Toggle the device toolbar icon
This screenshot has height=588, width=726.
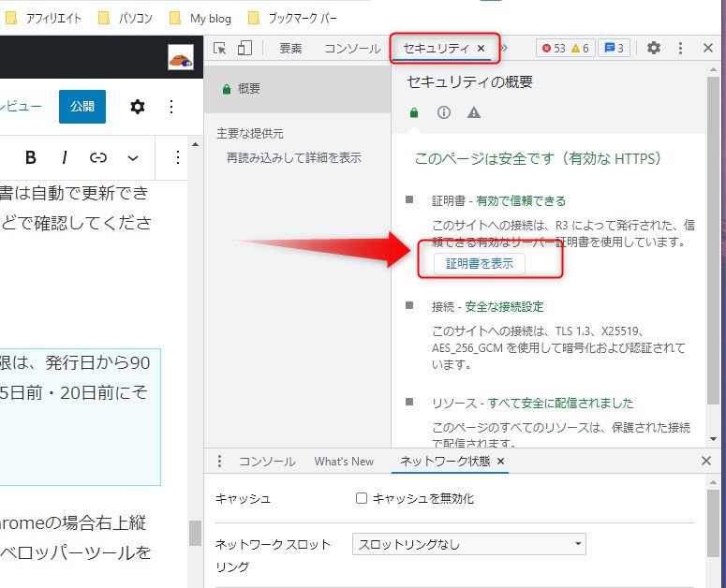244,48
